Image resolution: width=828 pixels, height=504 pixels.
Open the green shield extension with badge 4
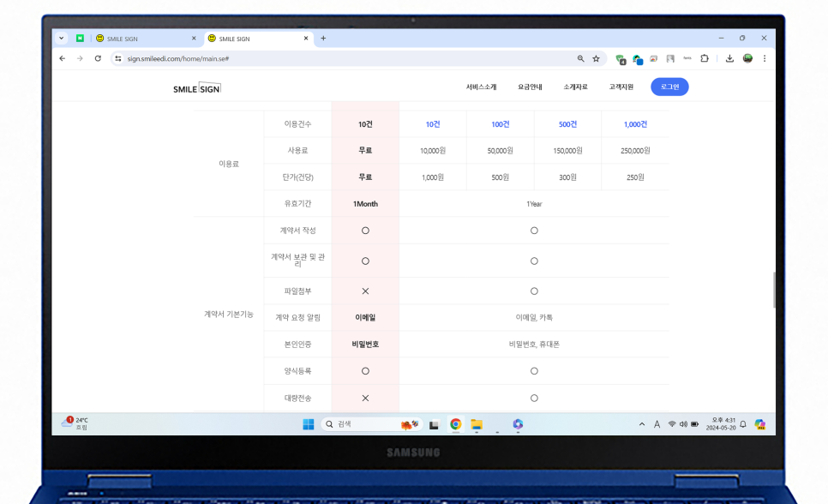[x=621, y=60]
